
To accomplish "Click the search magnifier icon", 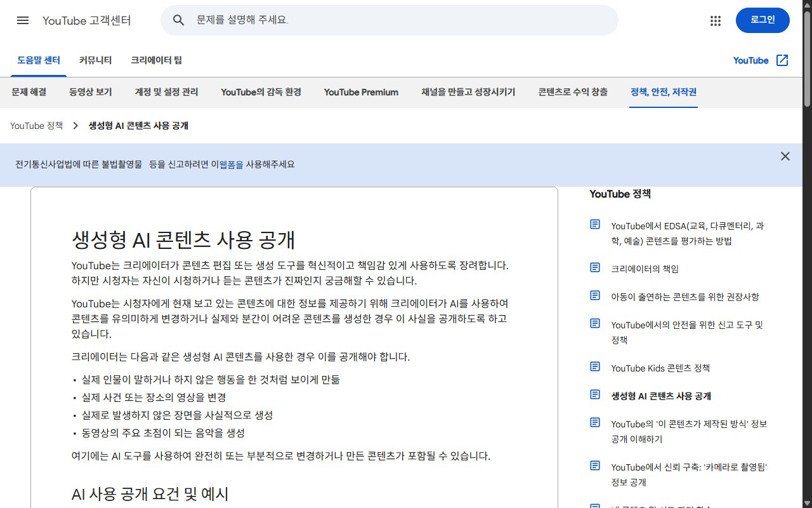I will coord(179,20).
